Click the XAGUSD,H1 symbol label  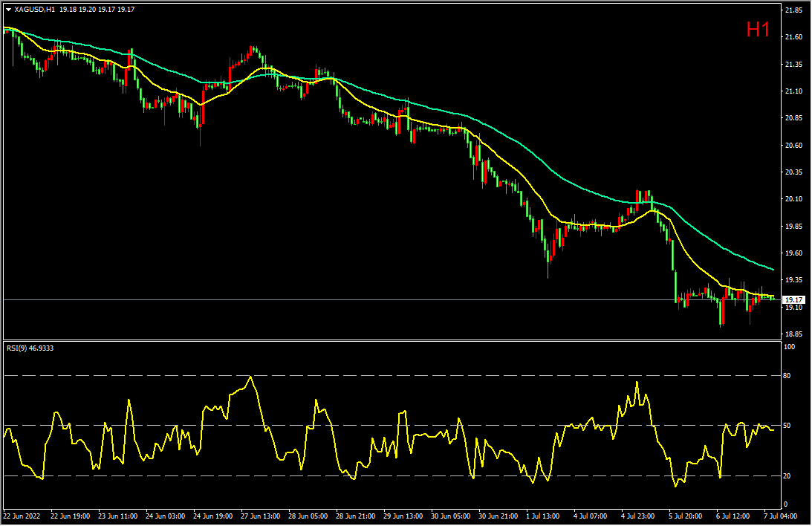[x=35, y=10]
